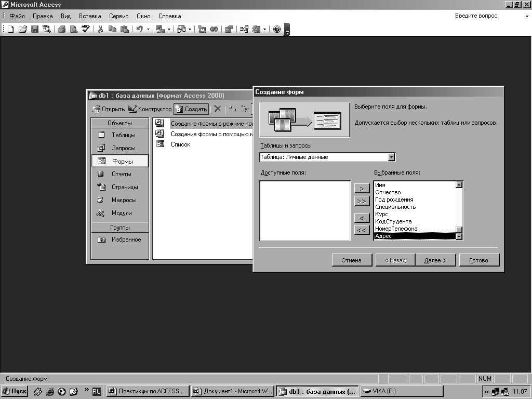Click the Delete X icon in db1 window
The width and height of the screenshot is (532, 399).
pyautogui.click(x=218, y=109)
